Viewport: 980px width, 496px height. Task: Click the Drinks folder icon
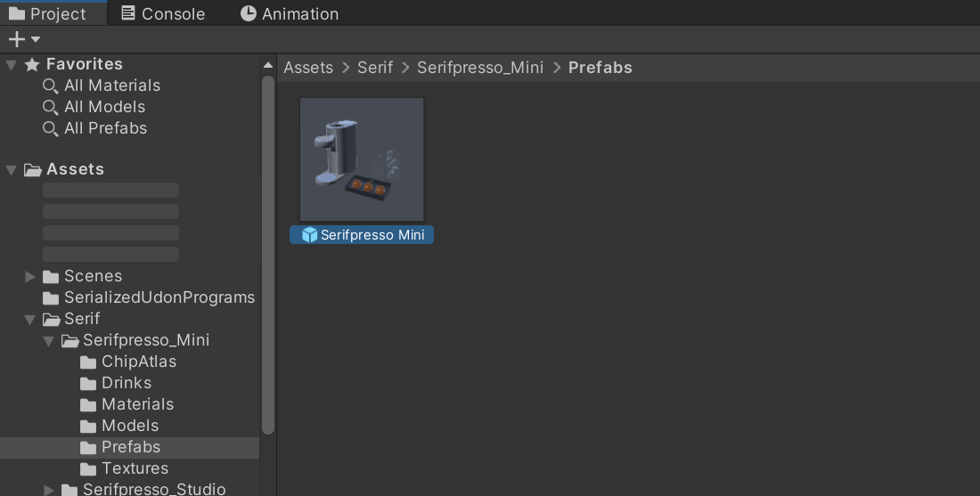click(88, 384)
